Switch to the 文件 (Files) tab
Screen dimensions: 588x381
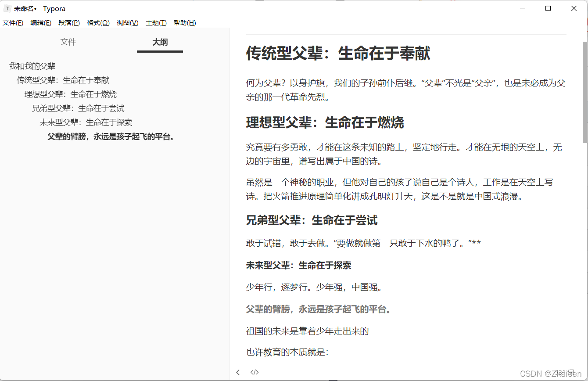(68, 42)
